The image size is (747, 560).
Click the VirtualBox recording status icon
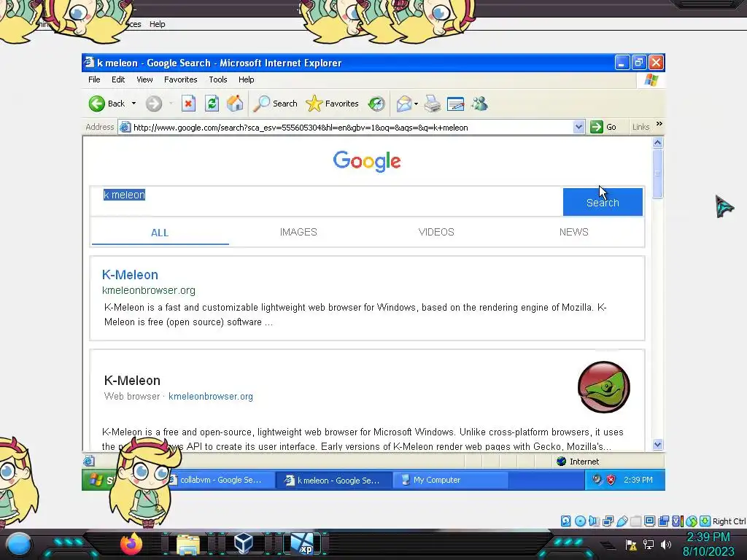point(663,521)
